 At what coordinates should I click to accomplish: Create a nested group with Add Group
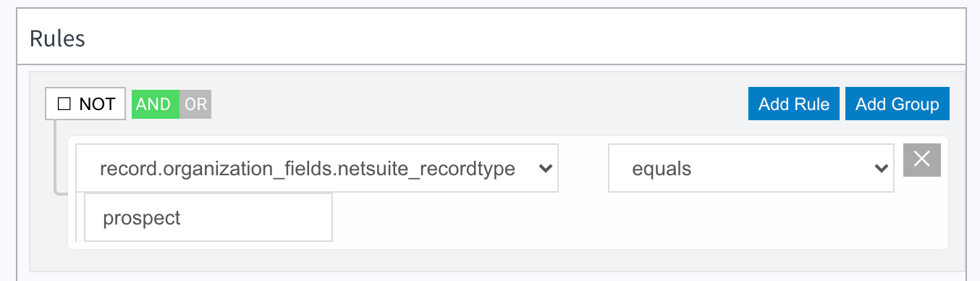(897, 104)
